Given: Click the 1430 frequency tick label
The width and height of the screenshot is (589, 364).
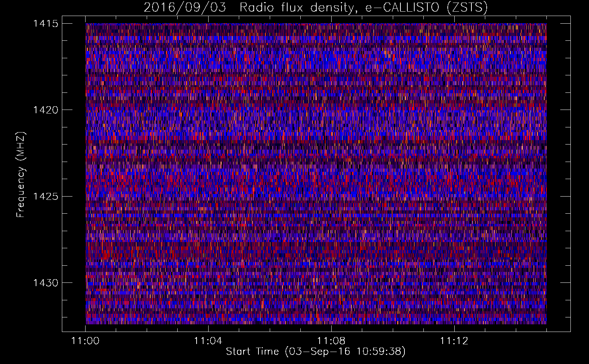Looking at the screenshot, I should (46, 283).
